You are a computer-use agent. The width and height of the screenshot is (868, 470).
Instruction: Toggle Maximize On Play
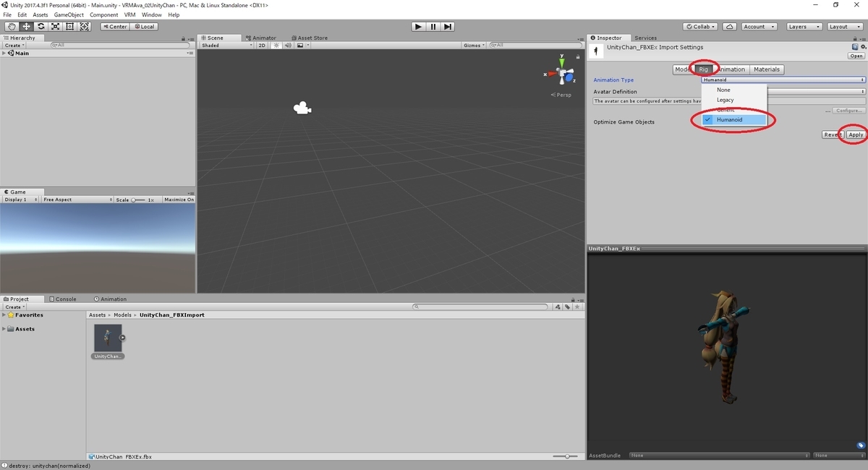click(179, 200)
